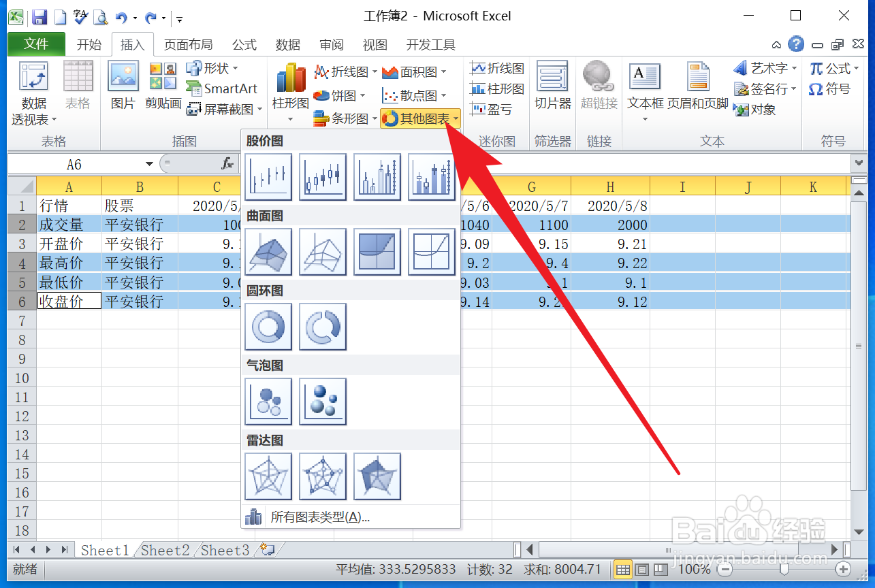Switch to the View (视图) tab
875x588 pixels.
pos(375,45)
